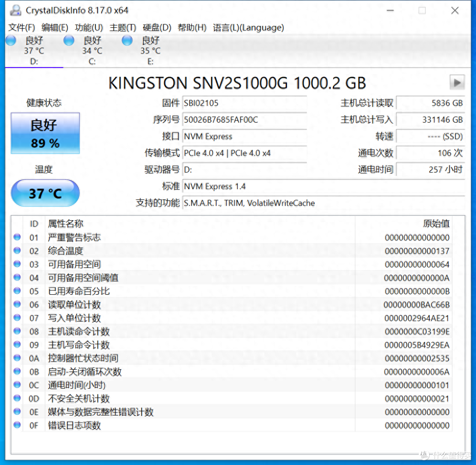476x465 pixels.
Task: Click the blue status dot for attribute 0B
Action: pos(17,371)
